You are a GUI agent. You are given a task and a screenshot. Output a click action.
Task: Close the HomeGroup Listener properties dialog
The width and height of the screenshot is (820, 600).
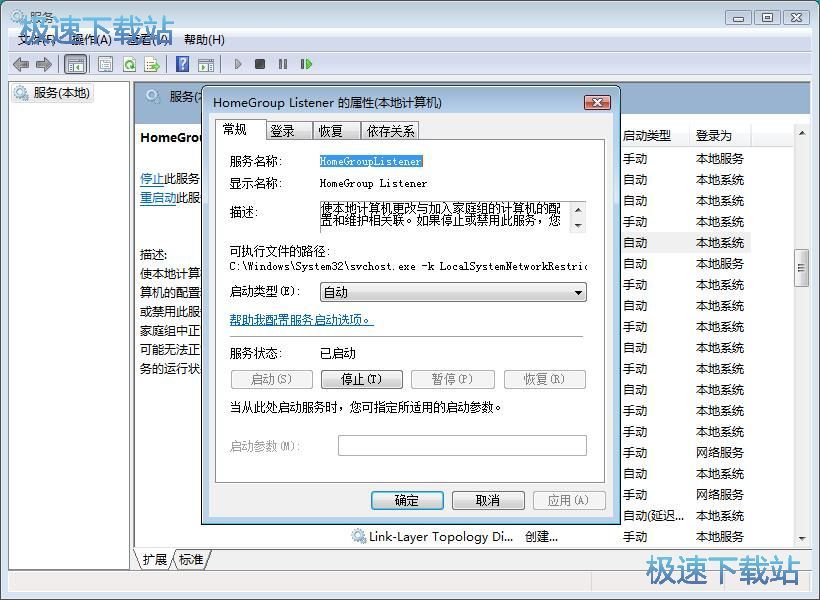[x=597, y=102]
